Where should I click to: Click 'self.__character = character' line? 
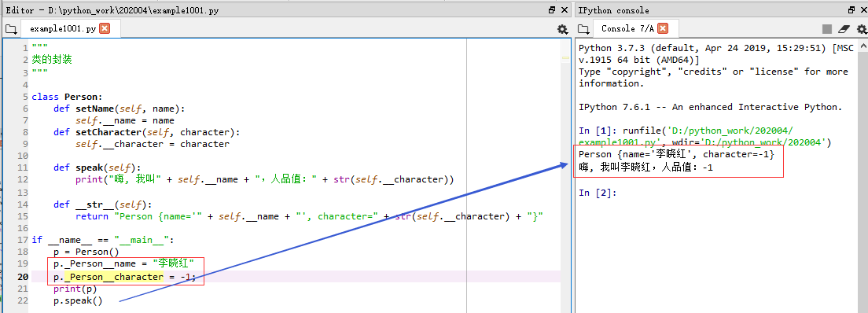tap(153, 144)
